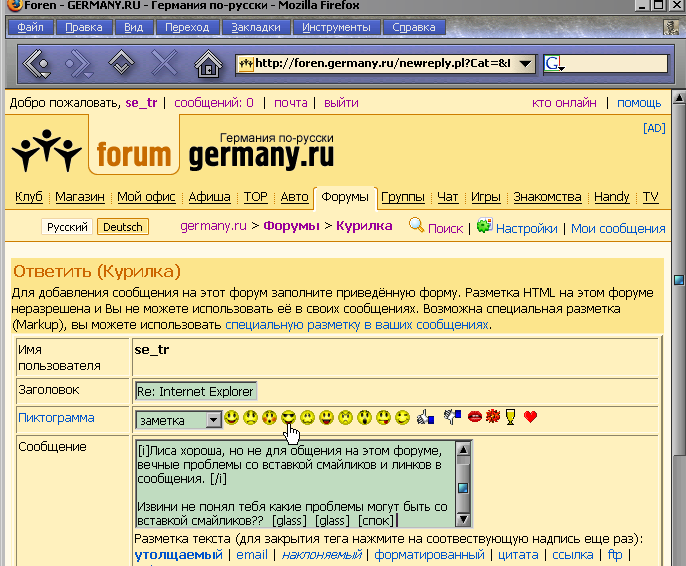686x566 pixels.
Task: Switch forum language to Deutsch
Action: [x=123, y=227]
